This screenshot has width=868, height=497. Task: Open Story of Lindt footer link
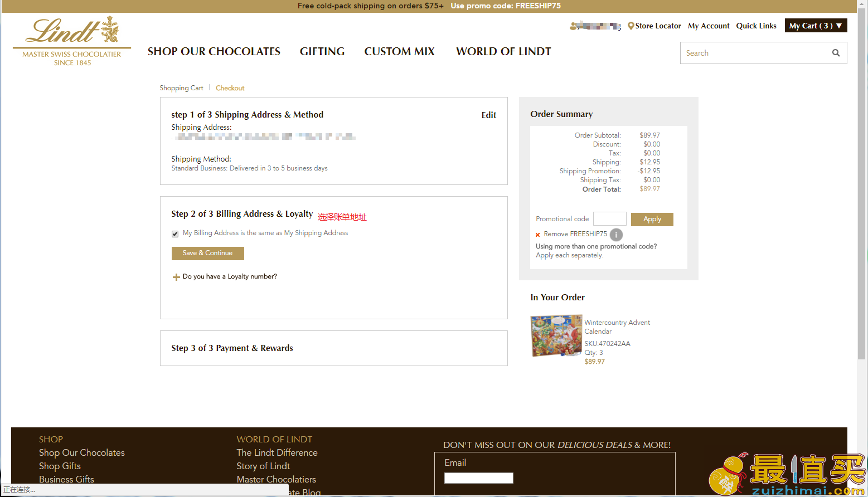(x=263, y=466)
